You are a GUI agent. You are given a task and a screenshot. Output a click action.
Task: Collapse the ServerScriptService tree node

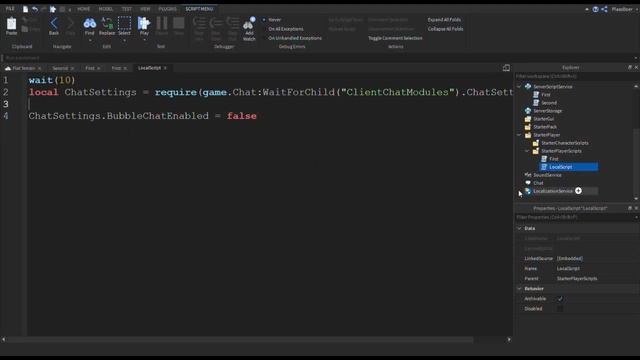[519, 87]
